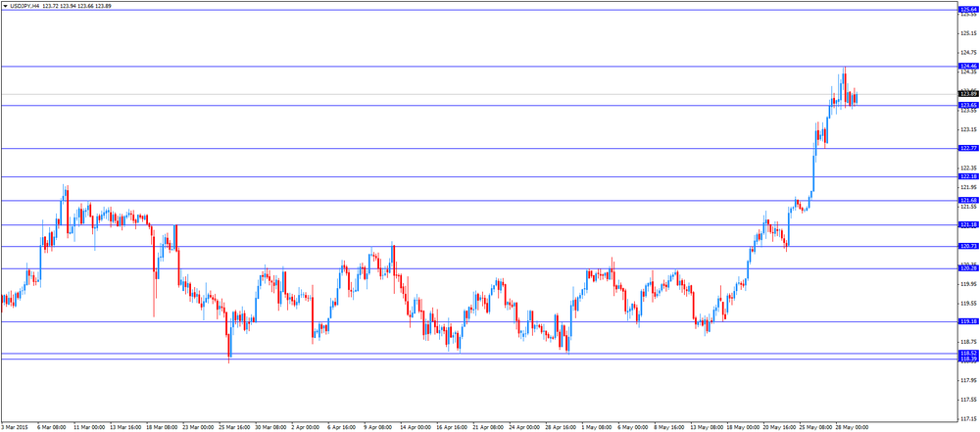980x432 pixels.
Task: Click the 119.55 price scale value
Action: (969, 304)
